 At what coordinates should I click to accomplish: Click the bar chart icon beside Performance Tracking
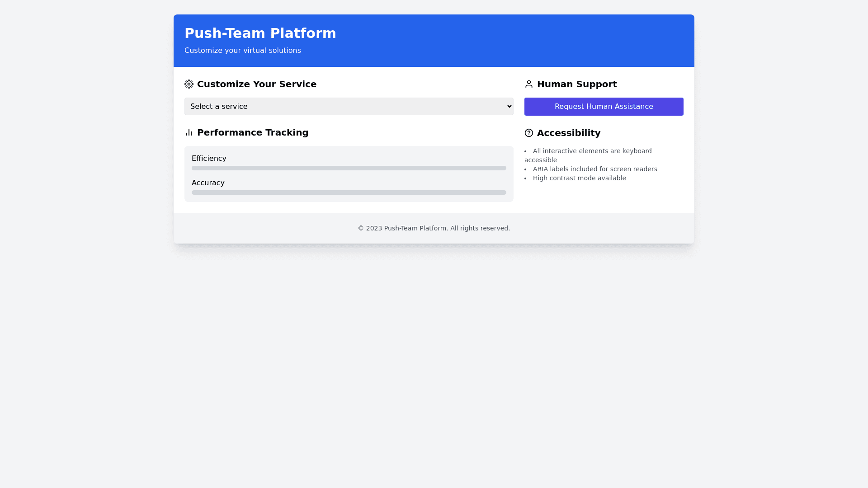pyautogui.click(x=189, y=132)
